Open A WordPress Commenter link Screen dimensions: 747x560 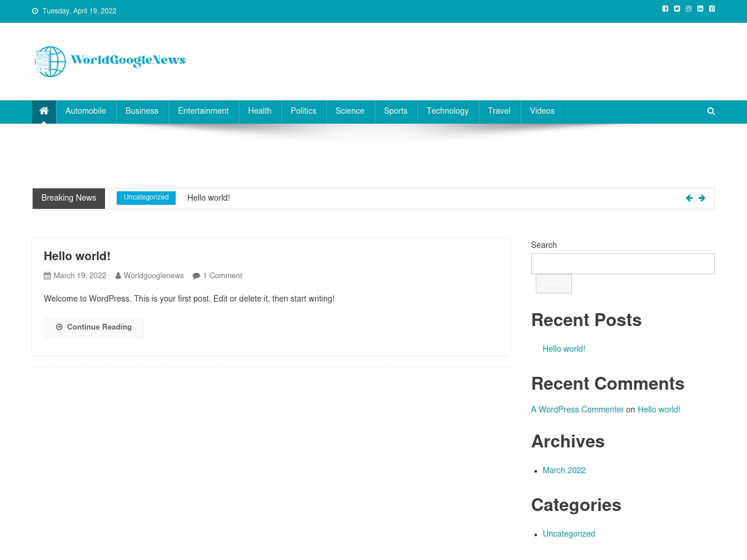[577, 409]
